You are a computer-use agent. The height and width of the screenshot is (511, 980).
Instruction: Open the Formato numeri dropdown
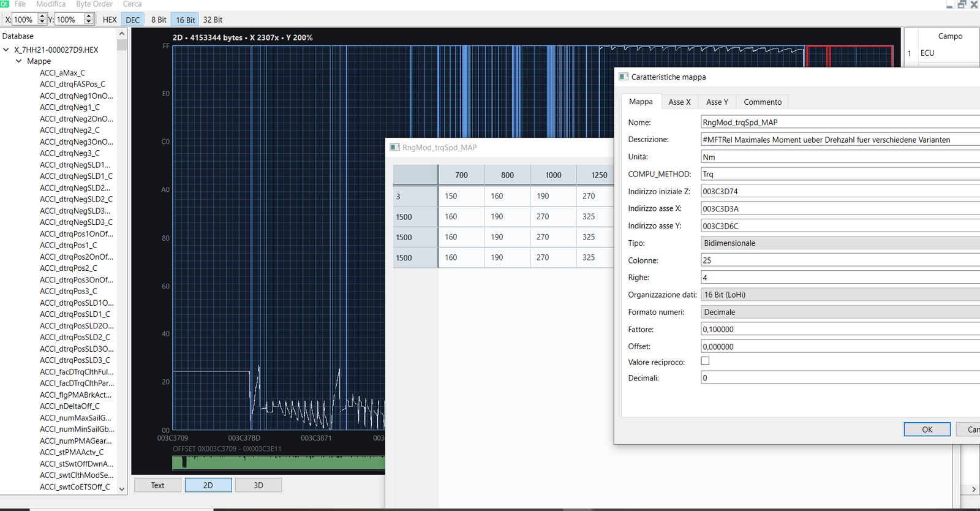(x=840, y=312)
